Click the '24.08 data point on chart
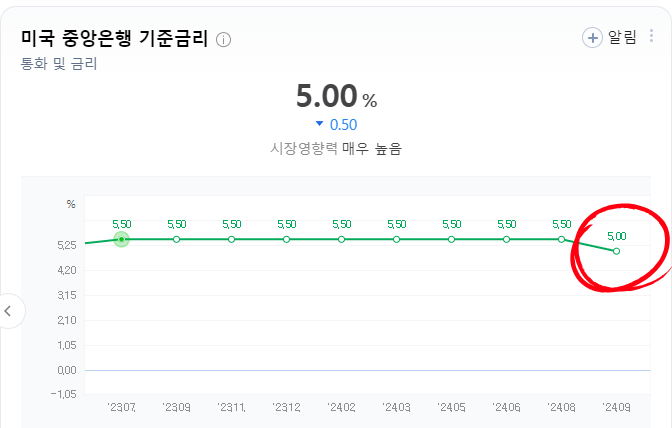 561,240
